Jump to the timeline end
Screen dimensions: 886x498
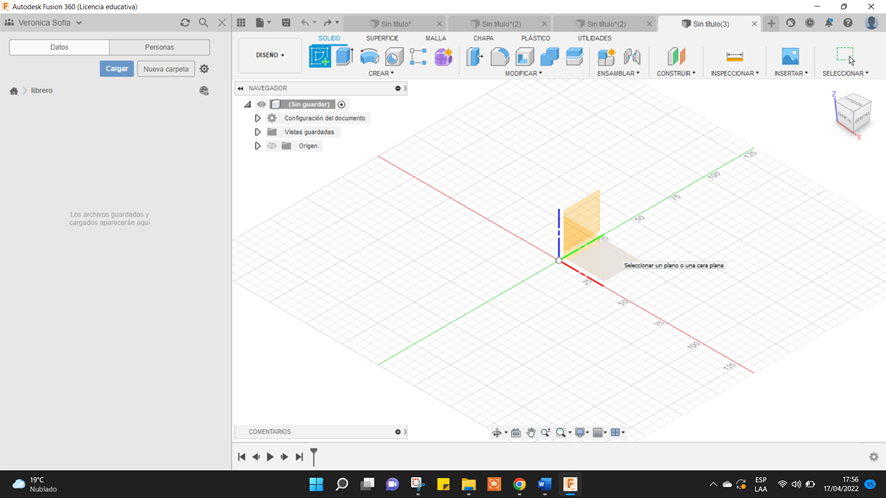tap(299, 457)
